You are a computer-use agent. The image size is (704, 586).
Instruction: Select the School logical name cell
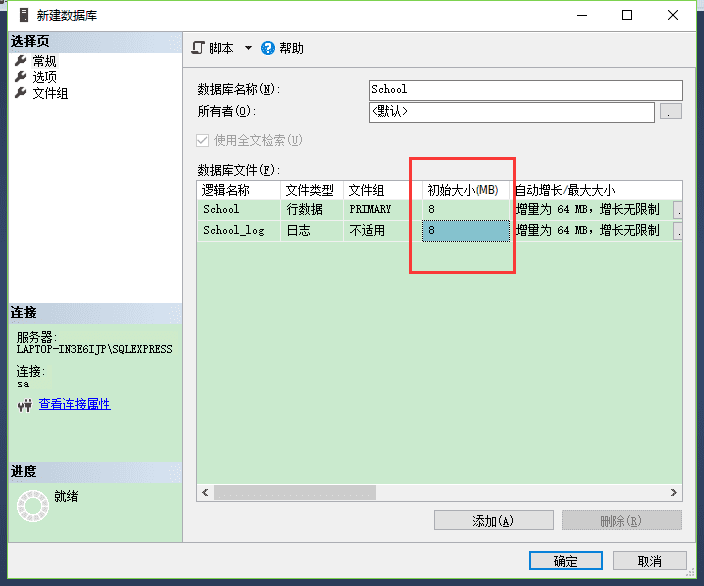coord(239,210)
